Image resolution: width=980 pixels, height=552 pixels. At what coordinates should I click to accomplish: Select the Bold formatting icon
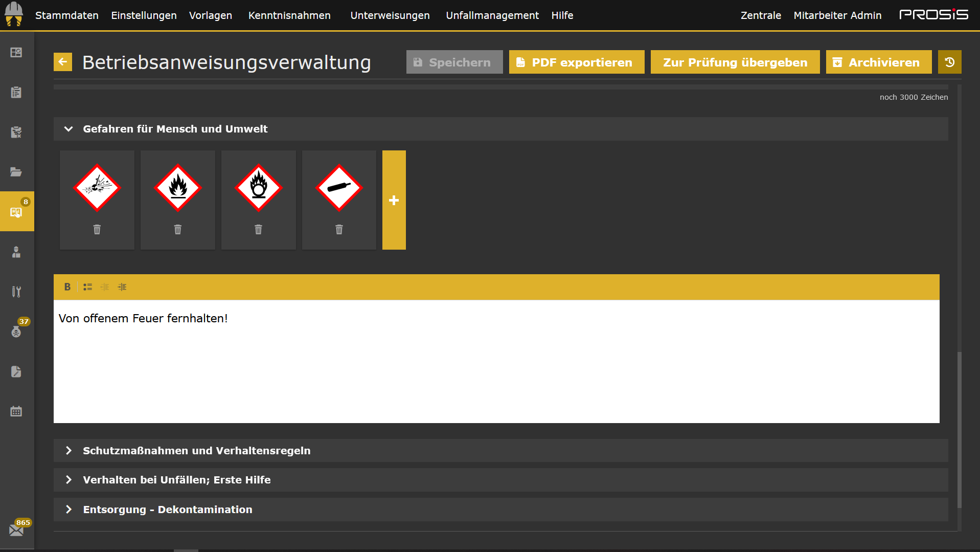point(67,287)
